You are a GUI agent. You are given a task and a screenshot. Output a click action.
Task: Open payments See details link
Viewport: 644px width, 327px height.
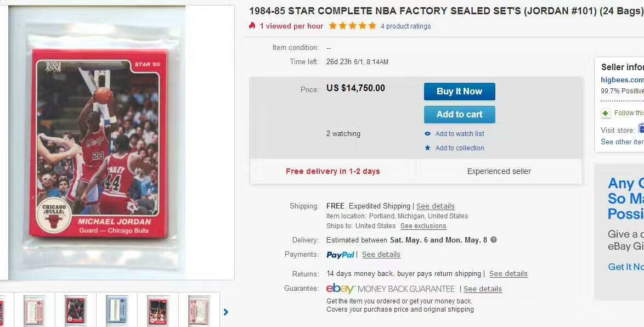click(x=381, y=255)
